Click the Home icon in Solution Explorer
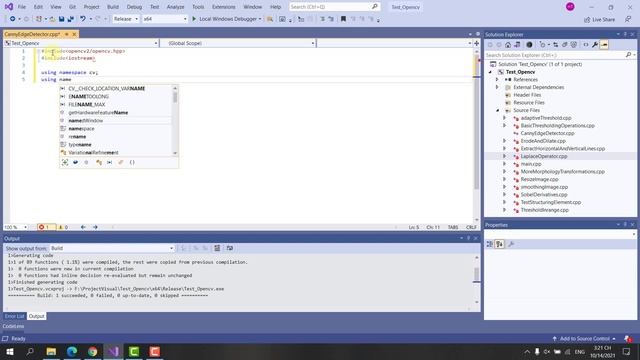Image resolution: width=640 pixels, height=360 pixels. click(x=508, y=45)
